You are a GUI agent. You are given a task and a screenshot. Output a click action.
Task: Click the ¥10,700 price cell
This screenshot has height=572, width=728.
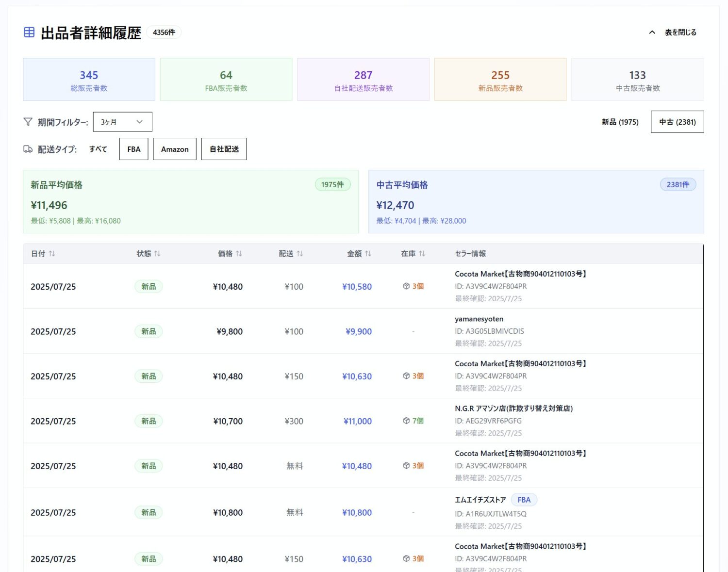pos(228,422)
